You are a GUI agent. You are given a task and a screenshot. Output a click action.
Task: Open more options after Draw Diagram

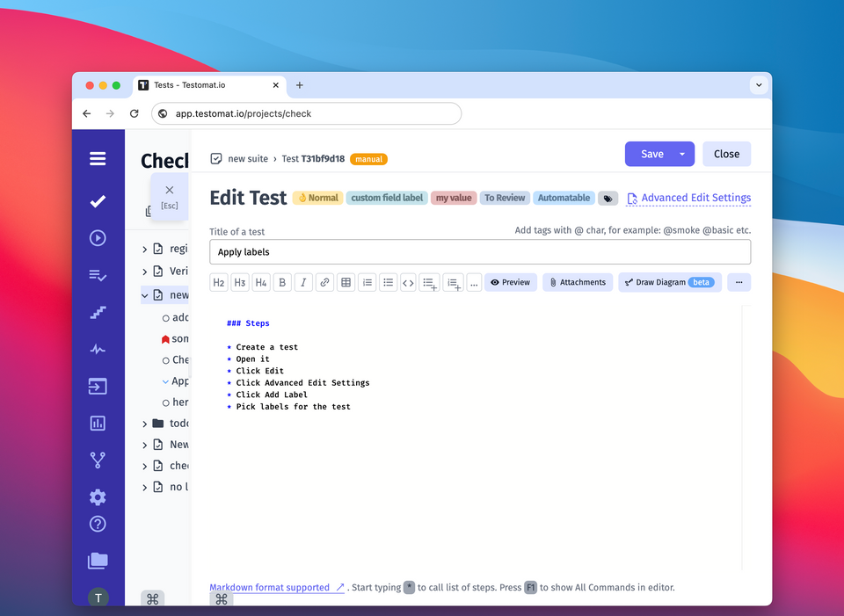pyautogui.click(x=738, y=282)
